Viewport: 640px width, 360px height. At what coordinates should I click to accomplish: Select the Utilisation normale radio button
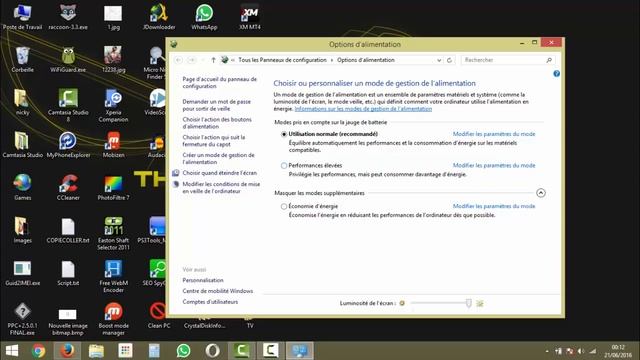click(284, 134)
